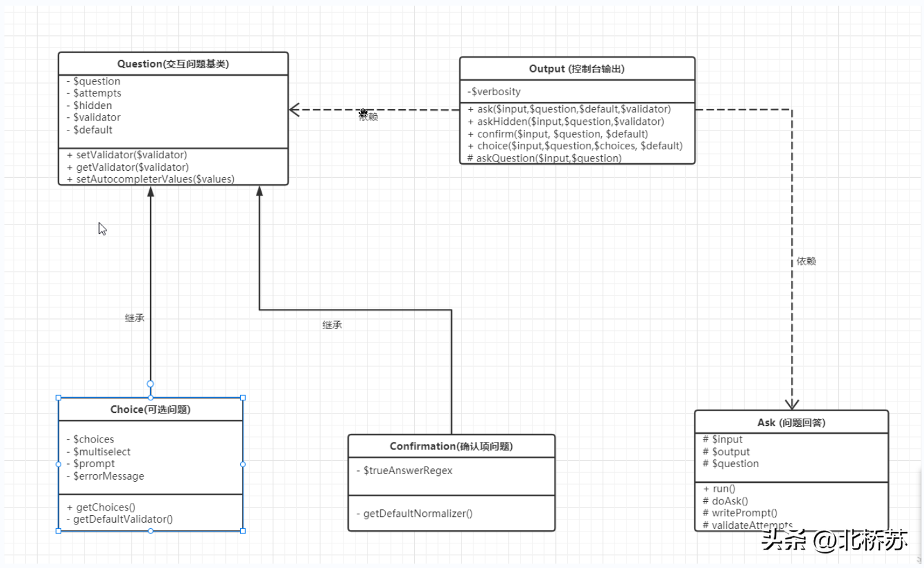This screenshot has width=924, height=568.
Task: Click the 依赖 label beside the vertical dashed line
Action: 806,261
